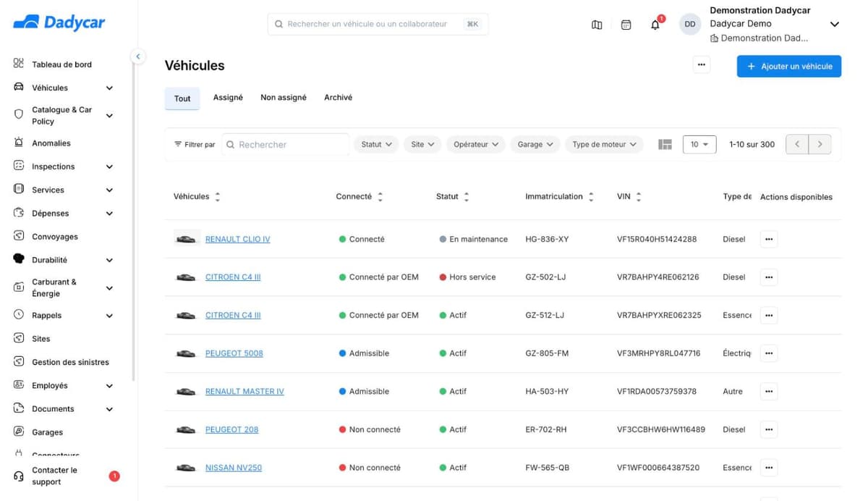The height and width of the screenshot is (501, 868).
Task: Open the Garage filter dropdown
Action: (x=535, y=144)
